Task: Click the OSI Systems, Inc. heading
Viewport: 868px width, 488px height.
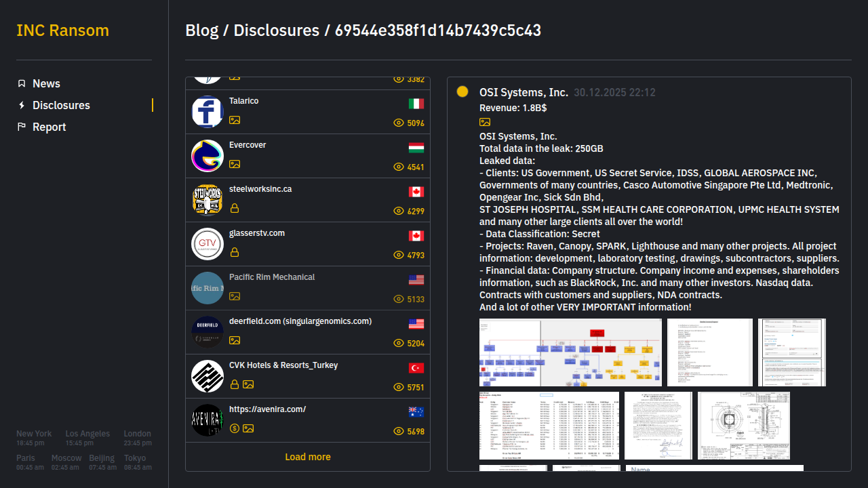Action: coord(524,92)
